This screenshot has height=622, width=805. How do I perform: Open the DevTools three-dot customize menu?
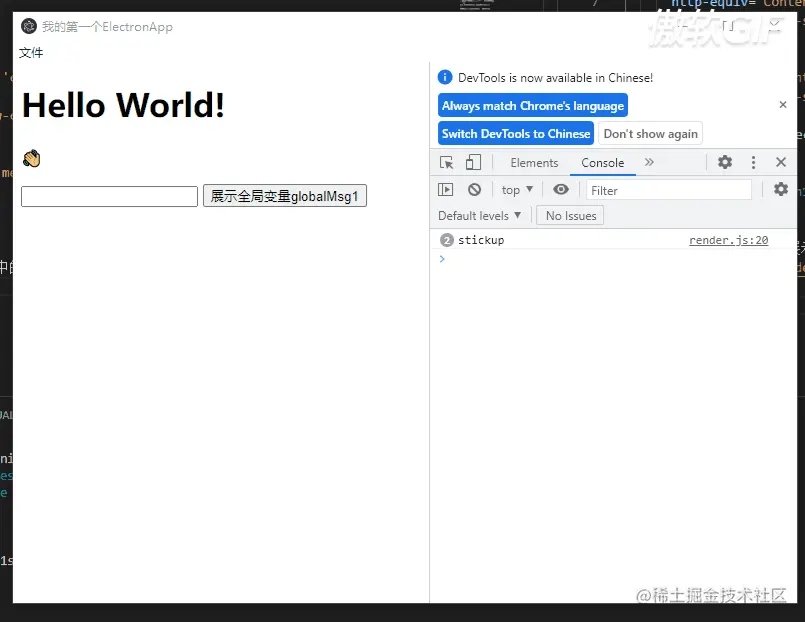coord(753,162)
